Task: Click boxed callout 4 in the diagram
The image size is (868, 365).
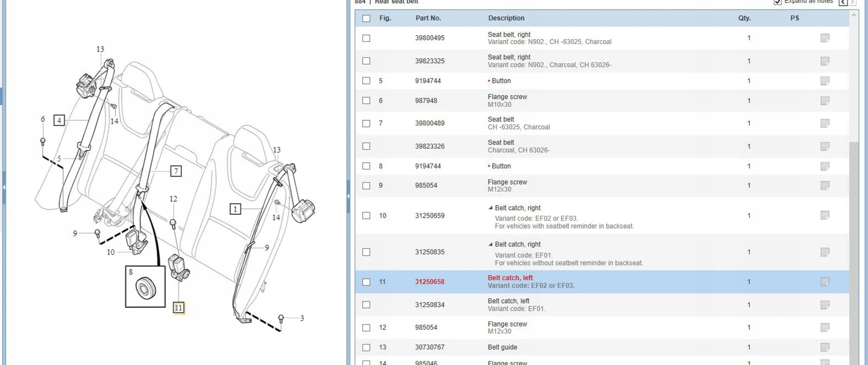Action: click(x=59, y=120)
